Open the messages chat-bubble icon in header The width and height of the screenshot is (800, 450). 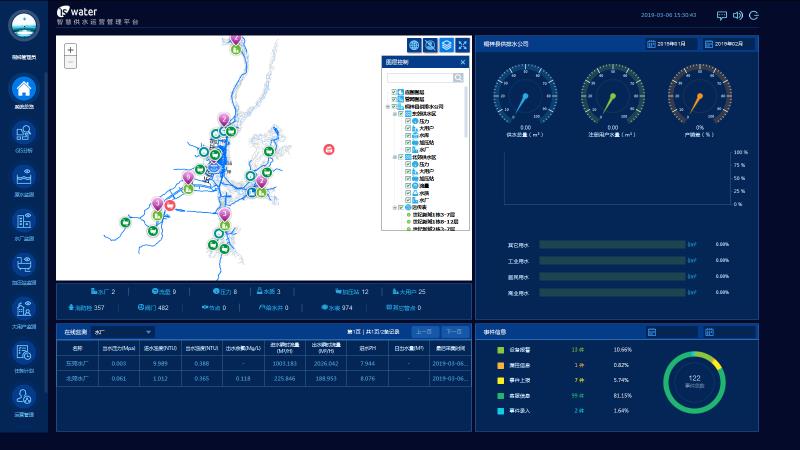tap(721, 15)
